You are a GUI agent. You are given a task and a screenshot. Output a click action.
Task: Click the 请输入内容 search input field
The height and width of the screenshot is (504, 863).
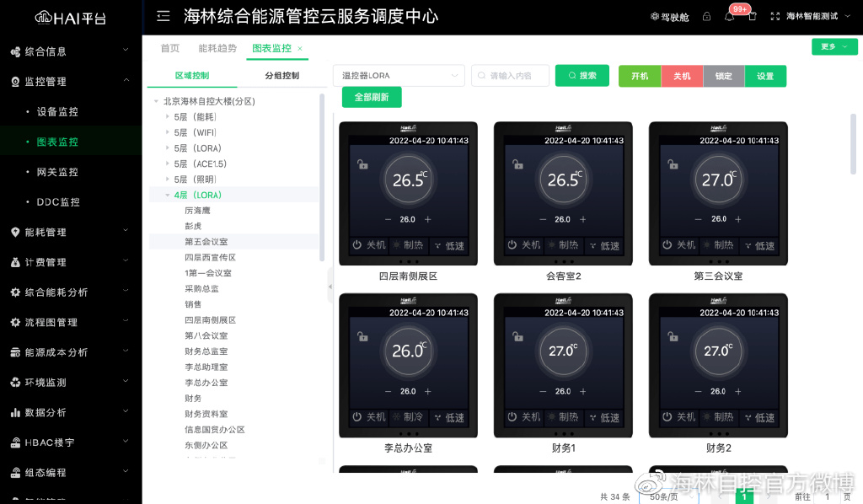[510, 75]
